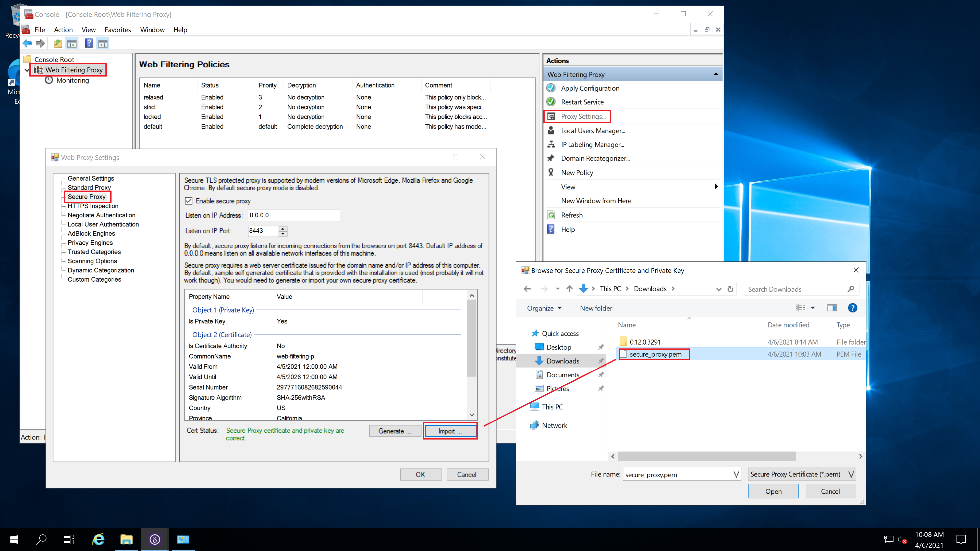Open file type filter dropdown
This screenshot has height=551, width=980.
(x=851, y=474)
